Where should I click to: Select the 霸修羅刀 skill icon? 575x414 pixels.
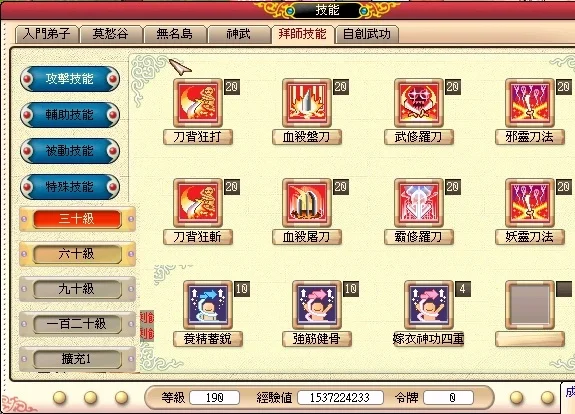tap(419, 203)
